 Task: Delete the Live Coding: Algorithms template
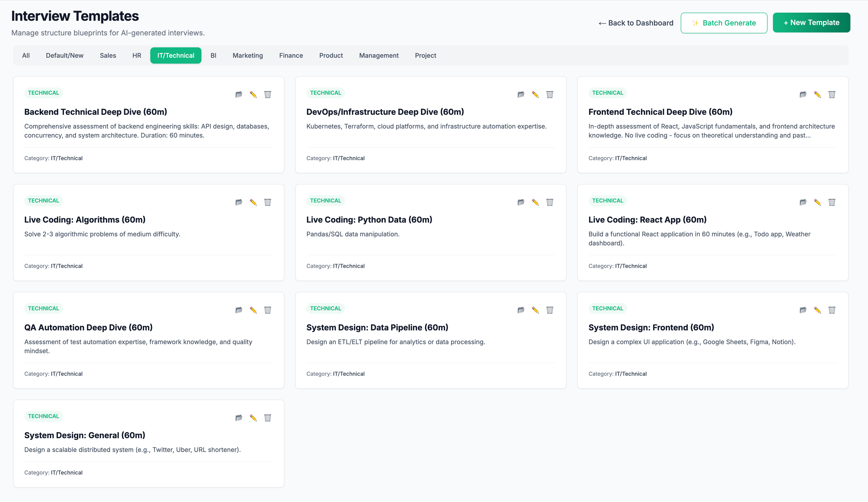268,202
